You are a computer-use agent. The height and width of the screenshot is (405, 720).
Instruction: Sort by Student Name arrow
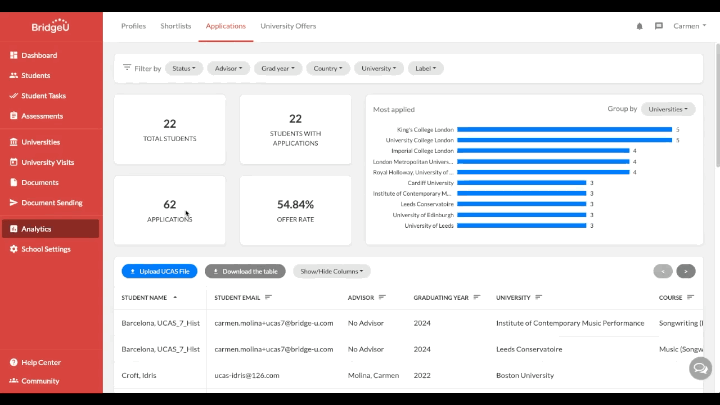point(175,298)
